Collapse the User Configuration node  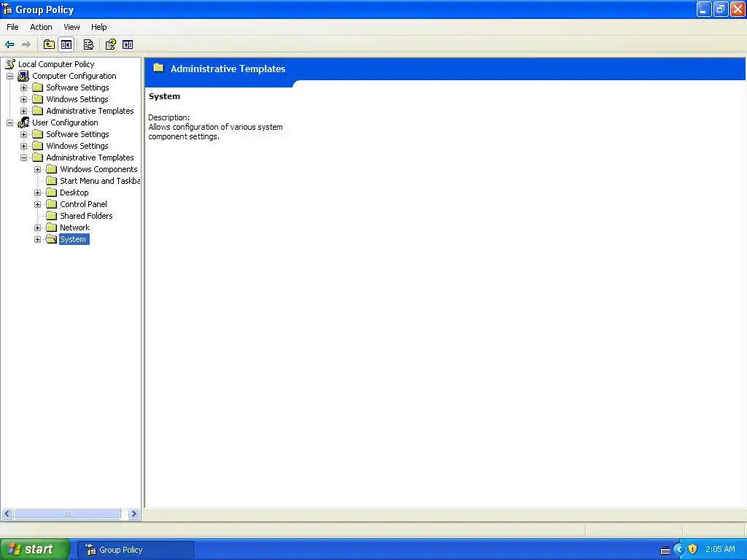9,122
